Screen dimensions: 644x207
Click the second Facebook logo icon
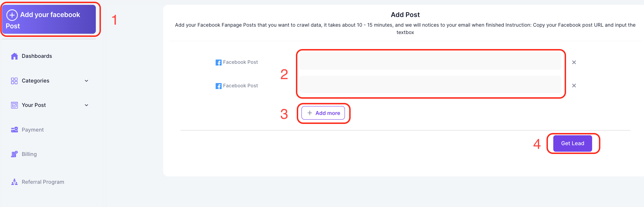[219, 86]
